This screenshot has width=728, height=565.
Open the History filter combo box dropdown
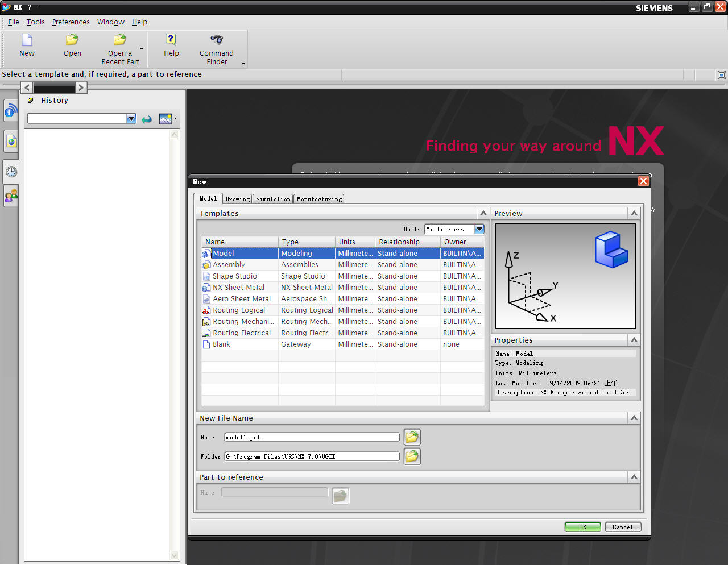click(x=131, y=118)
